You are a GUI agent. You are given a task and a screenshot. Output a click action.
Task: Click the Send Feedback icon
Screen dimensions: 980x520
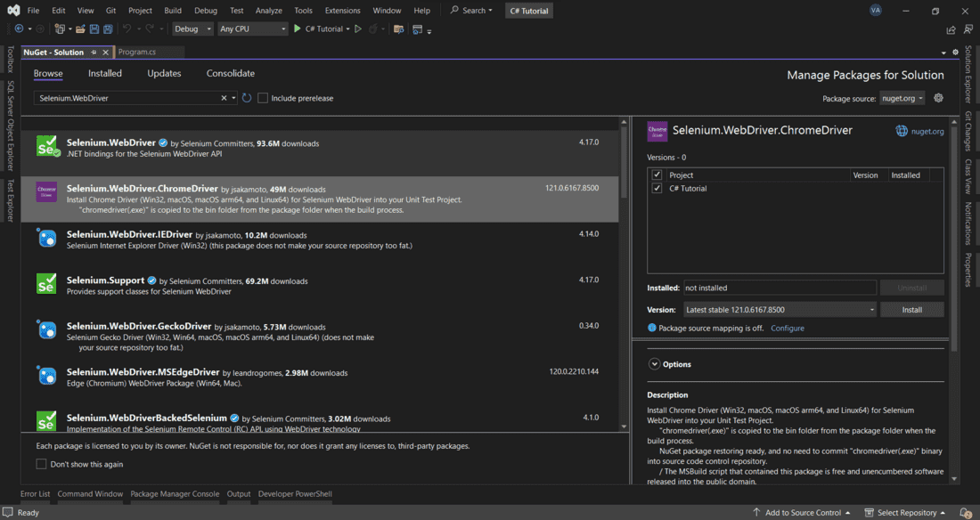[968, 29]
